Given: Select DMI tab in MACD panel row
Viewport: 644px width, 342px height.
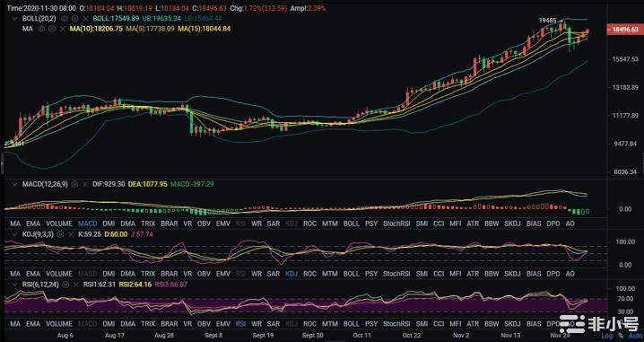Looking at the screenshot, I should click(x=109, y=224).
